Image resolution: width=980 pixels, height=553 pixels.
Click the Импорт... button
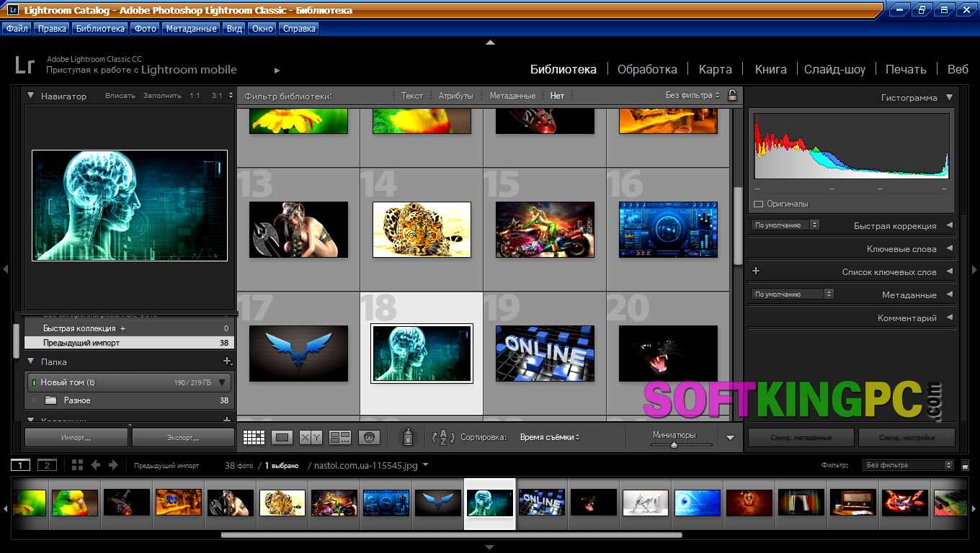coord(76,437)
